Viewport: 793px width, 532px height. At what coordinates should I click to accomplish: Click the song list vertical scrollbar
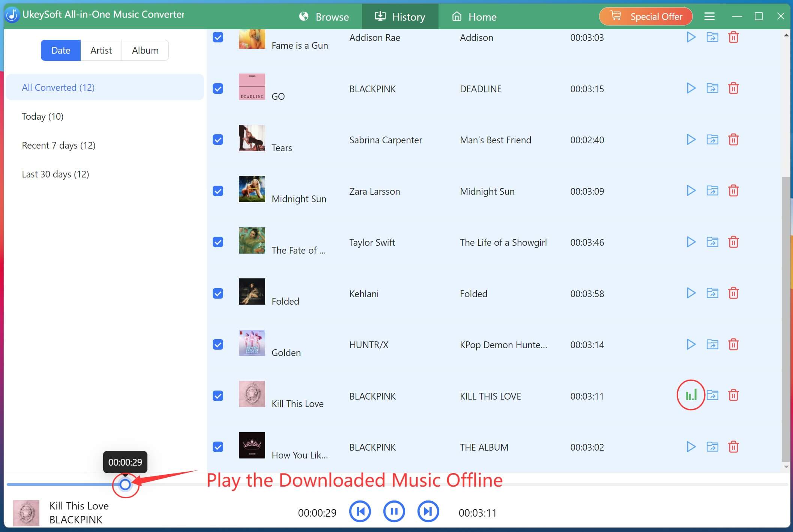[x=785, y=319]
